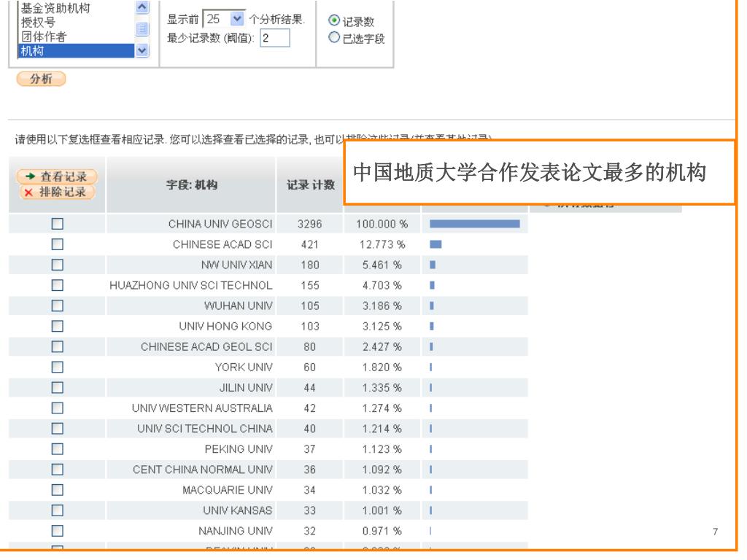This screenshot has height=560, width=747.
Task: Check the WUHAN UNIV checkbox
Action: coord(57,306)
